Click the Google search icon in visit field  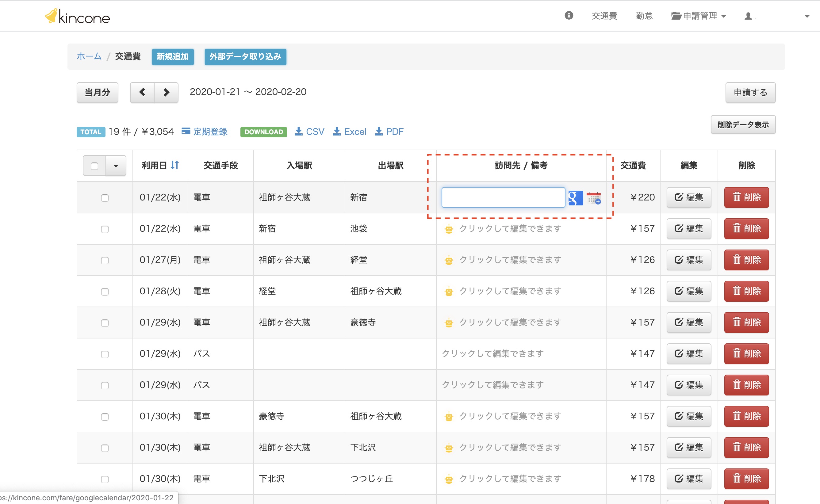pyautogui.click(x=576, y=198)
